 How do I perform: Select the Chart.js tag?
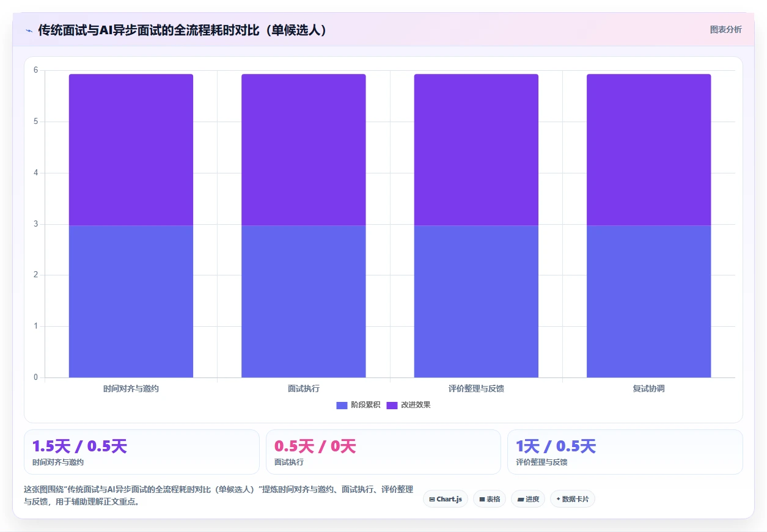tap(446, 499)
